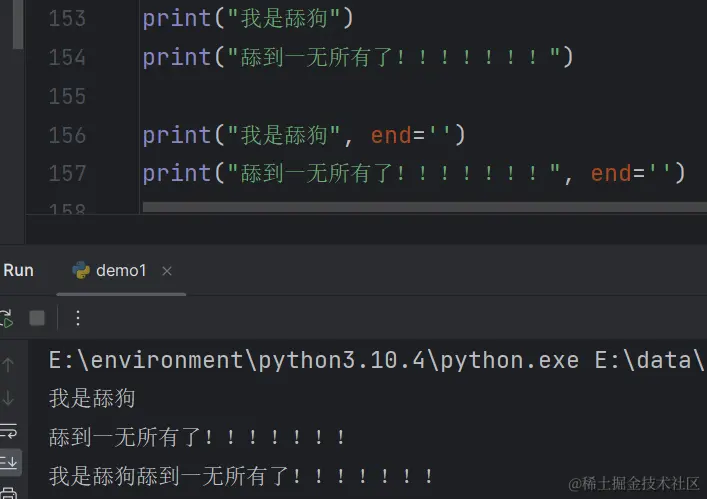The image size is (707, 499).
Task: Click line number 153 in gutter
Action: (67, 18)
